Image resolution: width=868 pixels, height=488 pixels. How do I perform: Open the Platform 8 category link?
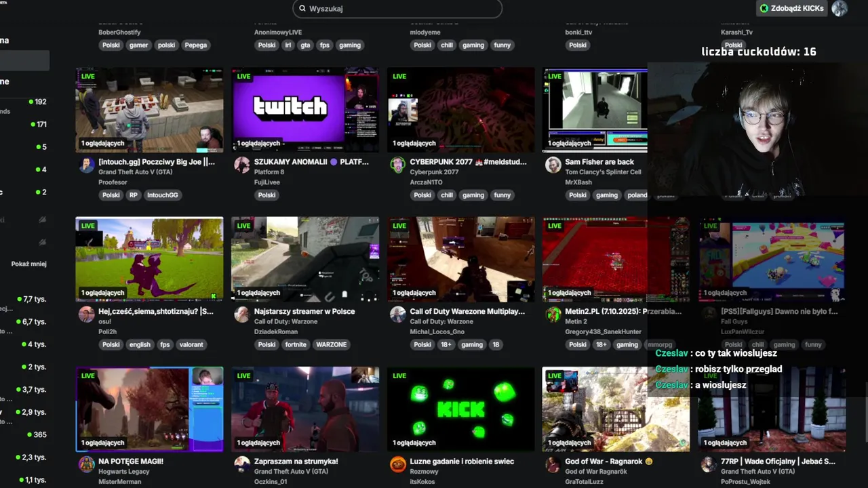coord(269,172)
